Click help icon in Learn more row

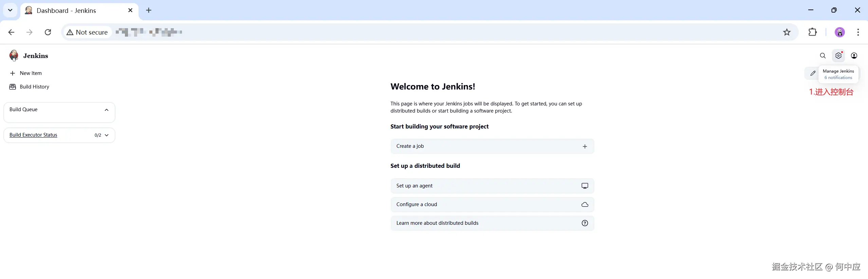click(x=585, y=223)
